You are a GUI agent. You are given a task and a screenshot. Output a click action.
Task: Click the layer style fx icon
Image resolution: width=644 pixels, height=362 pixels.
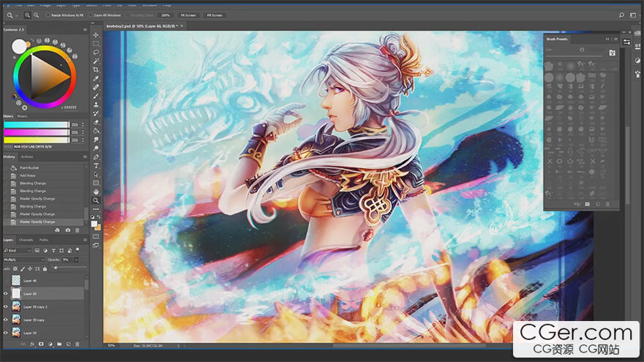coord(32,344)
